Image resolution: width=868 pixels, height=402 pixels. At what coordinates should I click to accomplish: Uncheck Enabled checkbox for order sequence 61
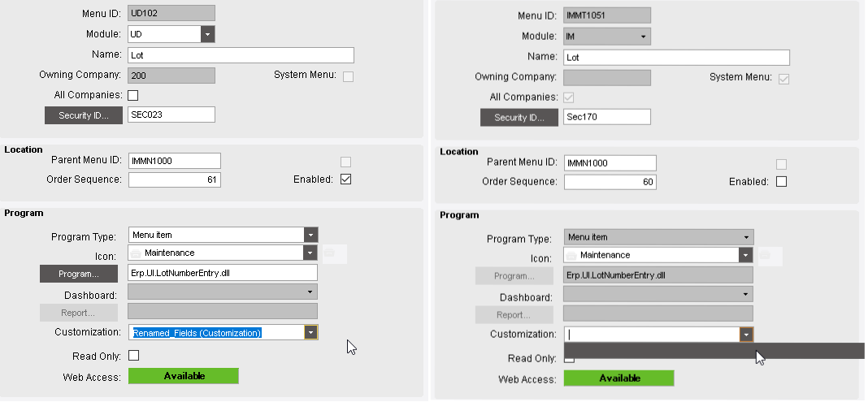coord(346,179)
